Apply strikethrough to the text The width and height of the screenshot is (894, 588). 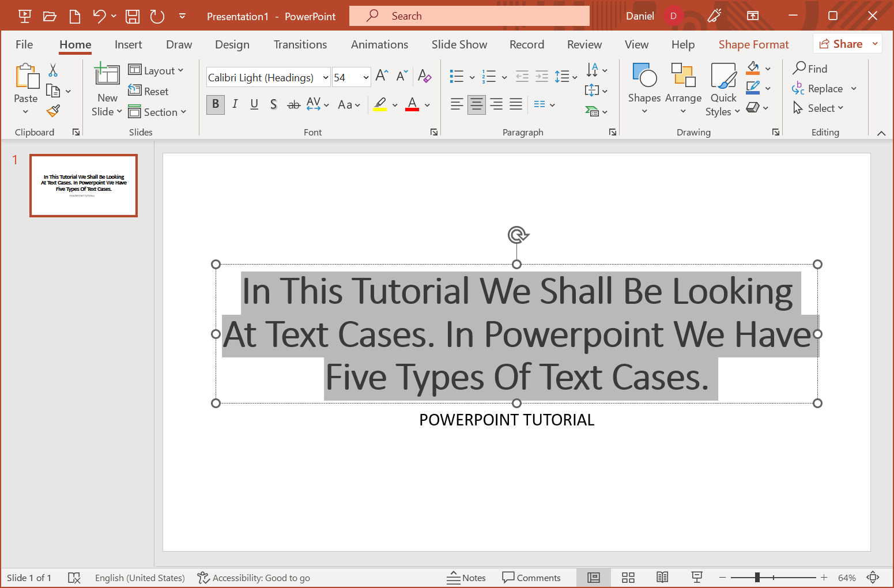293,104
